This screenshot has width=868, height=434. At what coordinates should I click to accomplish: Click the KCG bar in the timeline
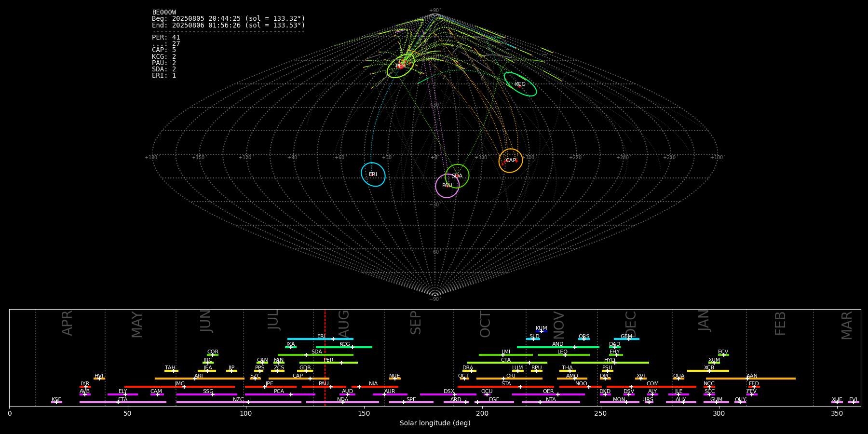(x=344, y=347)
